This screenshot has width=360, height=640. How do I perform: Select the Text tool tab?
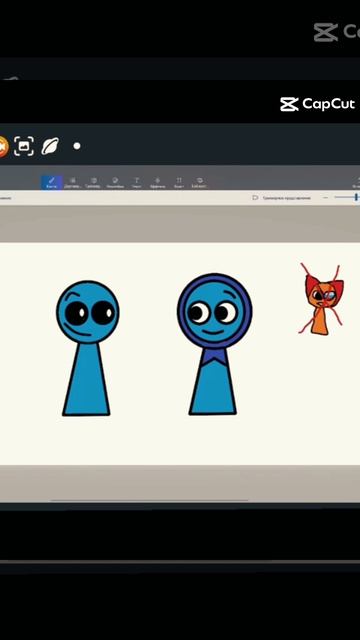137,182
